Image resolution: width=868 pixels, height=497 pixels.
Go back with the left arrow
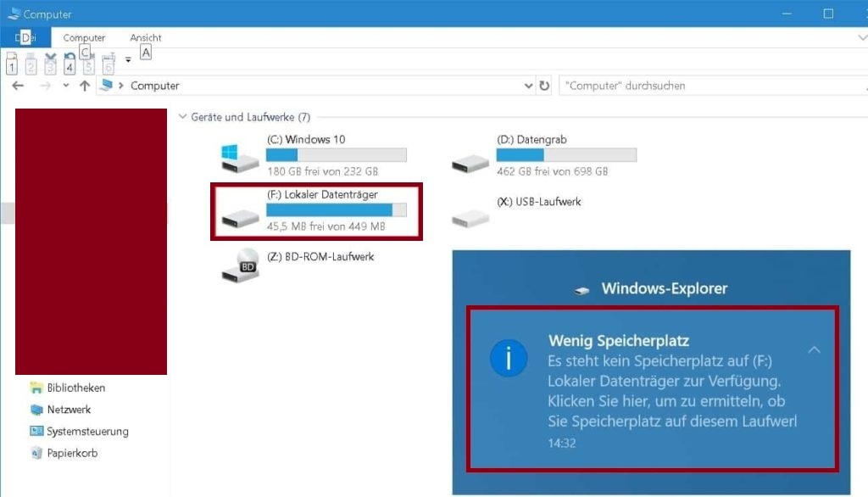coord(19,86)
